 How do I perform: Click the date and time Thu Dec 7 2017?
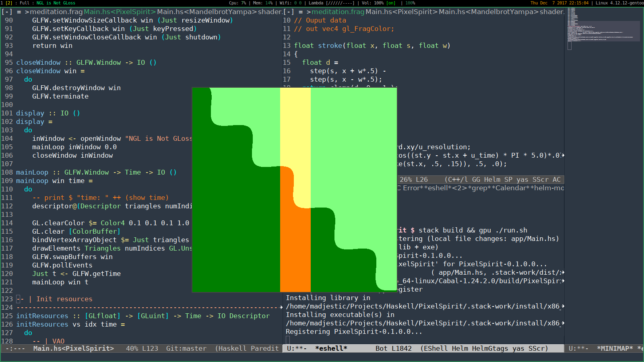click(x=559, y=3)
